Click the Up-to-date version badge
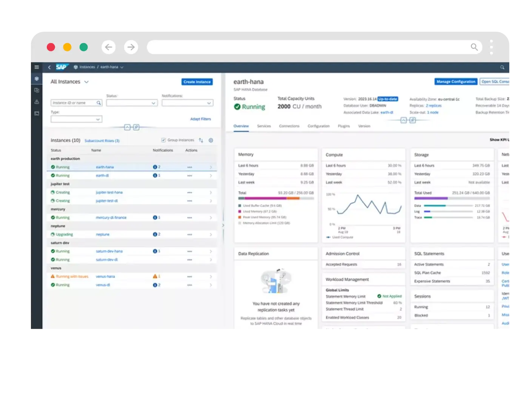The height and width of the screenshot is (411, 532). tap(388, 99)
